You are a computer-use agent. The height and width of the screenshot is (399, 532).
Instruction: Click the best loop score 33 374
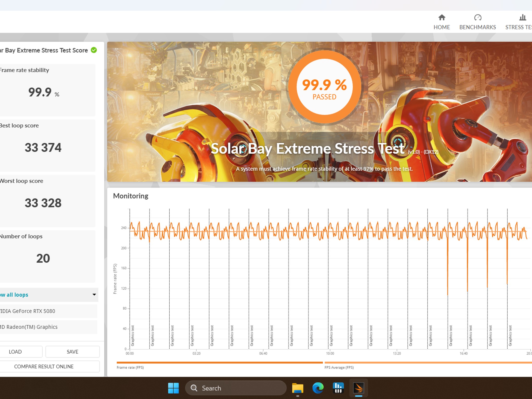tap(43, 148)
